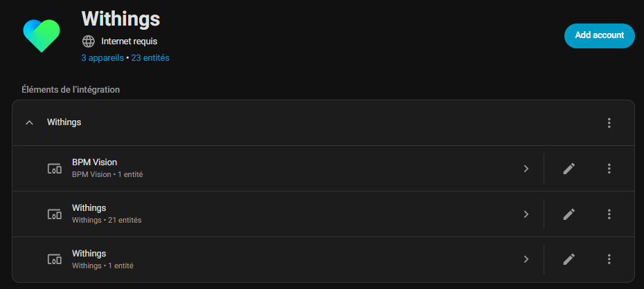This screenshot has height=289, width=644.
Task: Click the pencil icon for Withings 21 entités
Action: (x=569, y=214)
